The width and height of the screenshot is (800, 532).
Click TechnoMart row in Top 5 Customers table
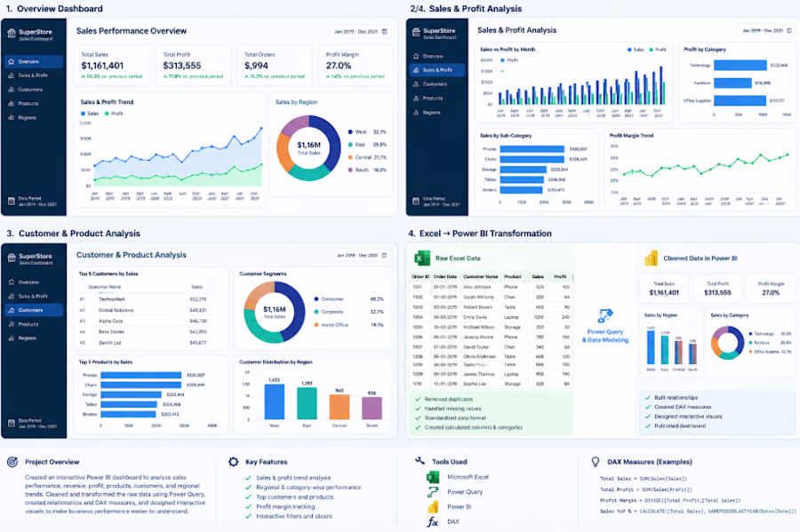click(x=146, y=299)
